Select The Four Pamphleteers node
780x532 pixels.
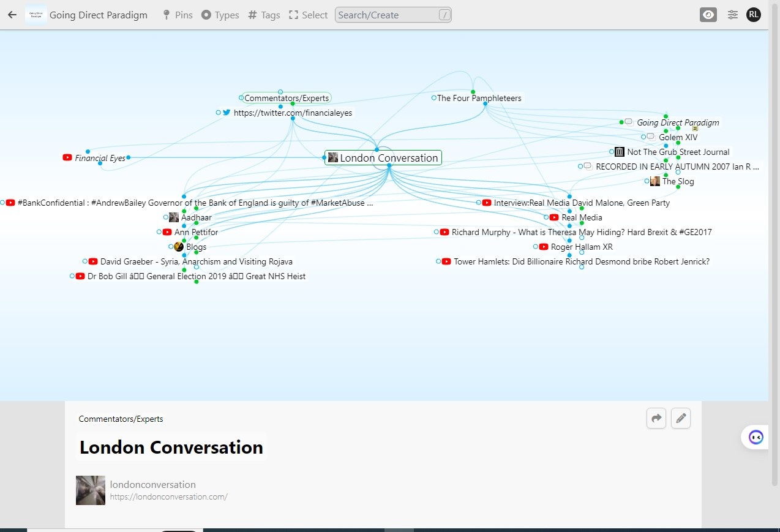(x=479, y=98)
